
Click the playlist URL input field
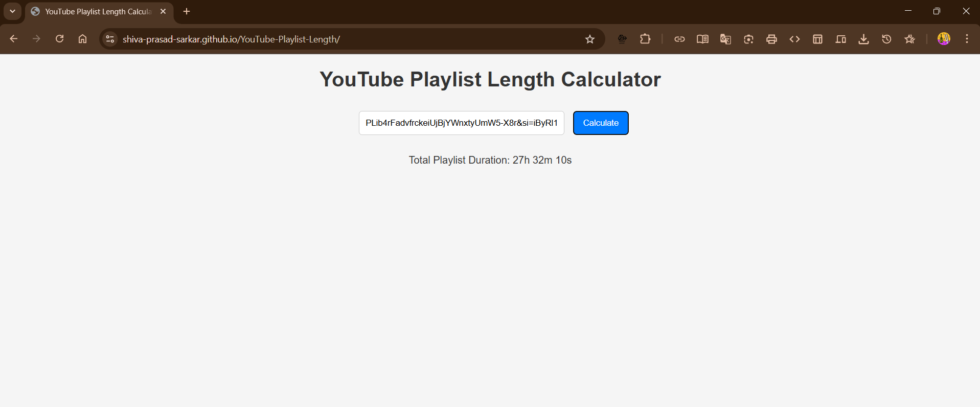462,123
